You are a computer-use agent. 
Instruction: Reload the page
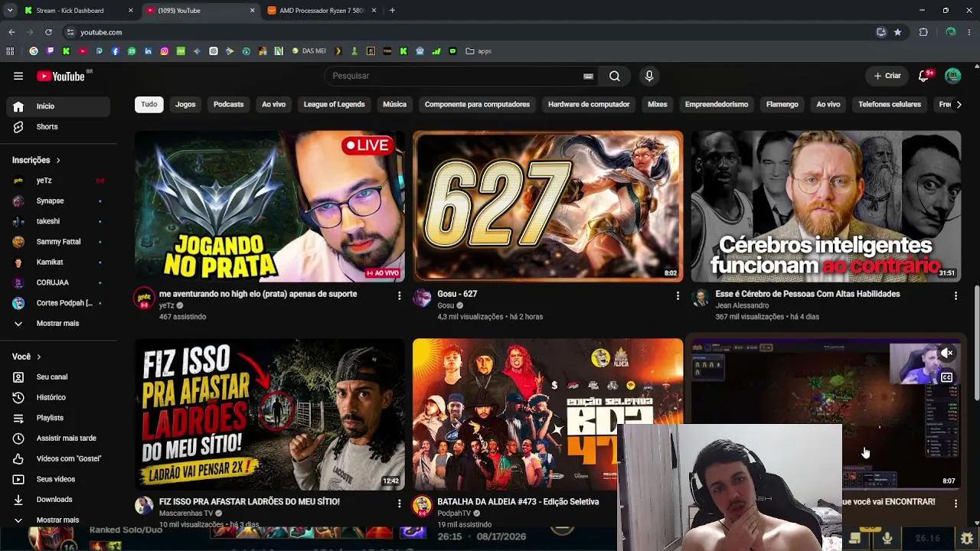48,32
